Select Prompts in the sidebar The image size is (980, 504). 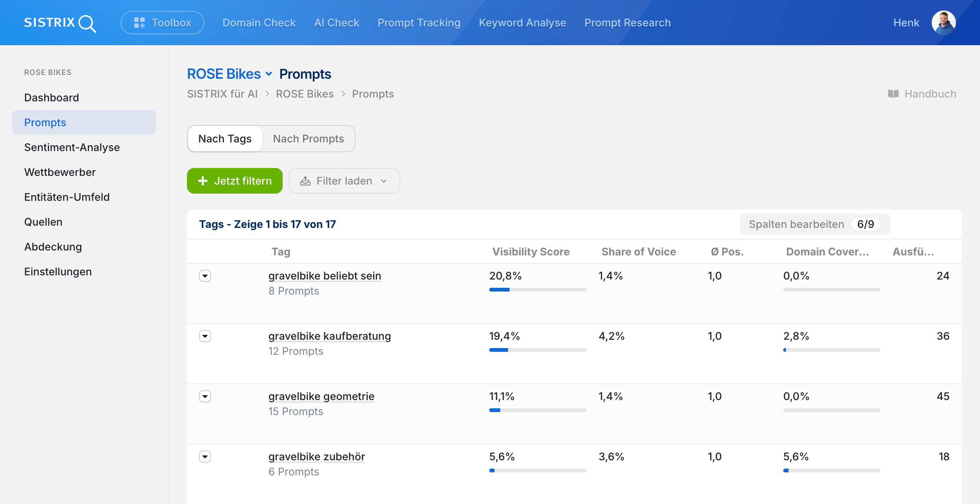84,122
